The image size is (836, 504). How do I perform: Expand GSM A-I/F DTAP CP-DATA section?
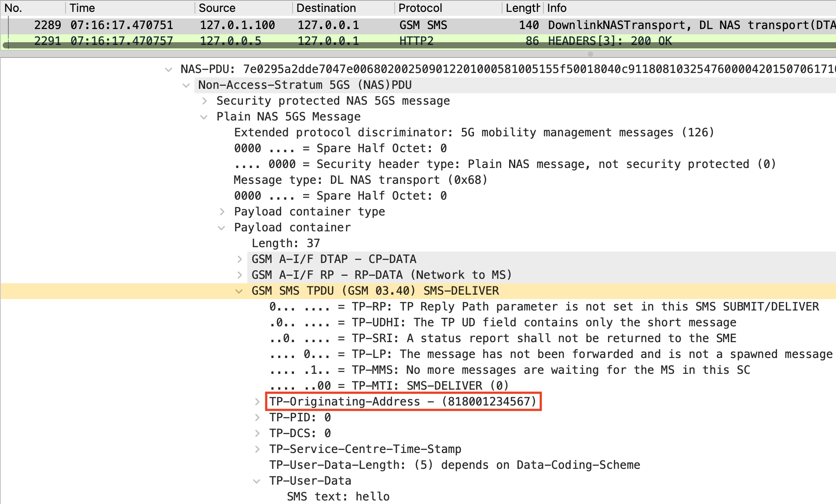(240, 259)
